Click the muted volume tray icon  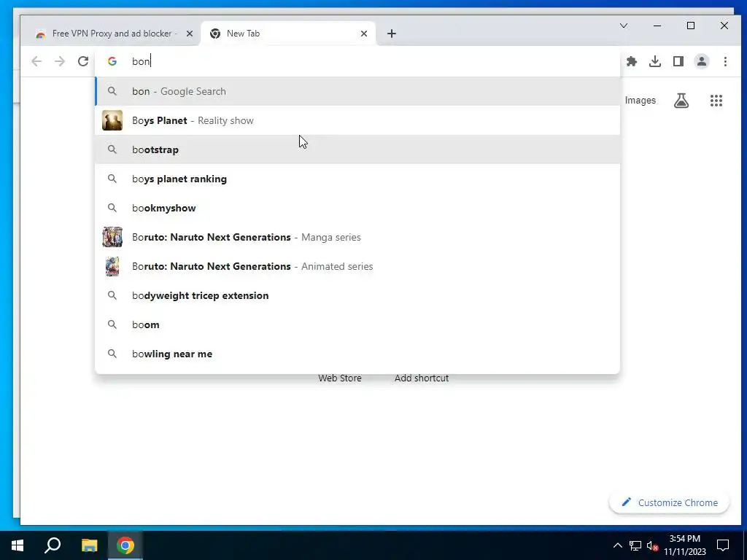click(653, 545)
